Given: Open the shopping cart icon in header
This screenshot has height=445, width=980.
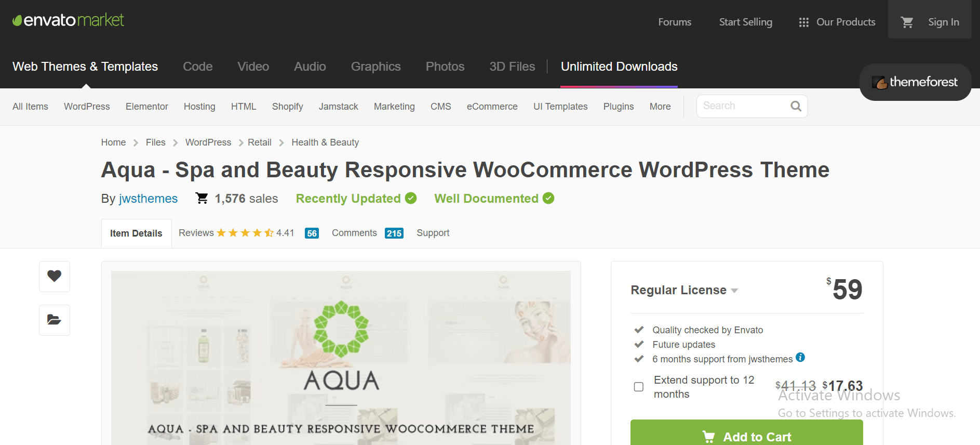Looking at the screenshot, I should pos(907,22).
